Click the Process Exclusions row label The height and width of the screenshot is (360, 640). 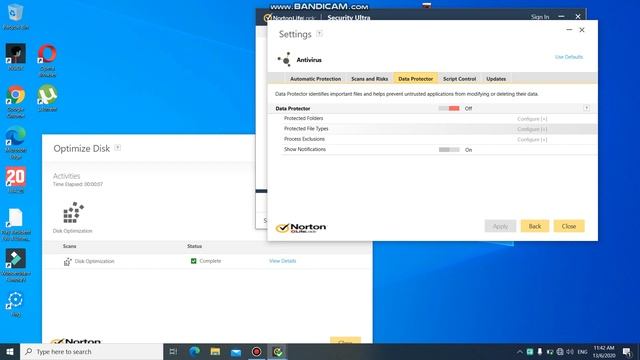click(x=304, y=139)
